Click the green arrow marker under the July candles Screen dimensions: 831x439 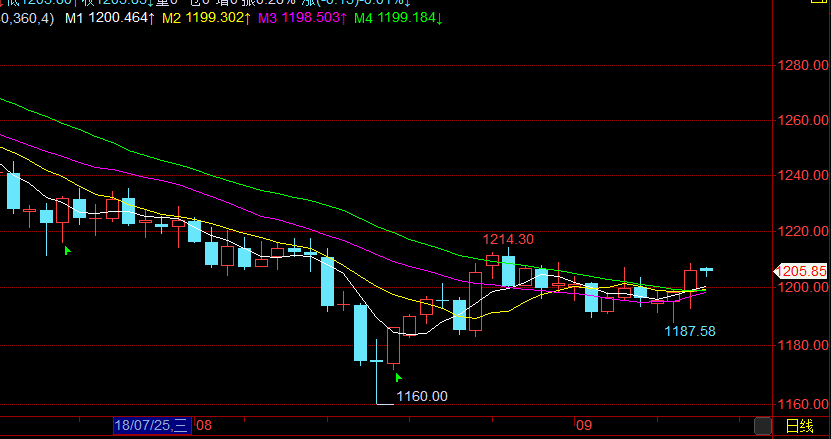[67, 250]
